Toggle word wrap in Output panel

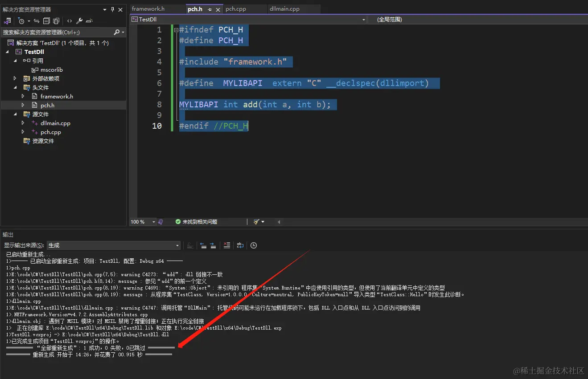click(x=240, y=245)
